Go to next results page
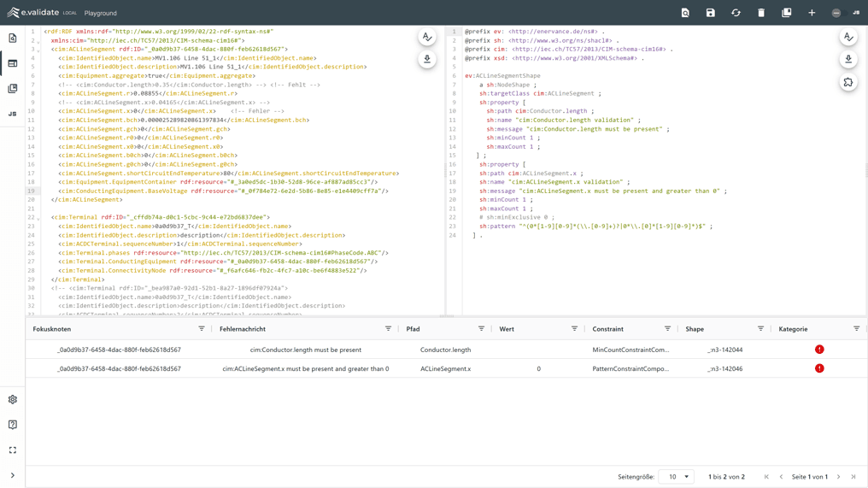The width and height of the screenshot is (868, 488). [x=839, y=476]
